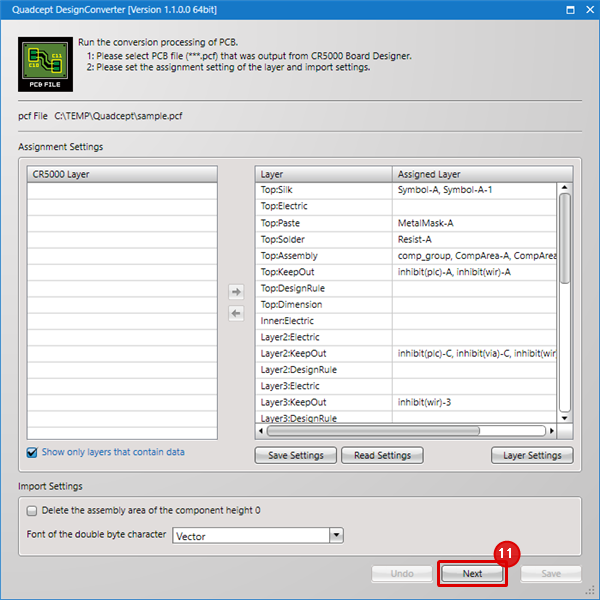The image size is (600, 600).
Task: Click the inhibit(plc)-C, inhibit(via)-C cell
Action: [474, 354]
